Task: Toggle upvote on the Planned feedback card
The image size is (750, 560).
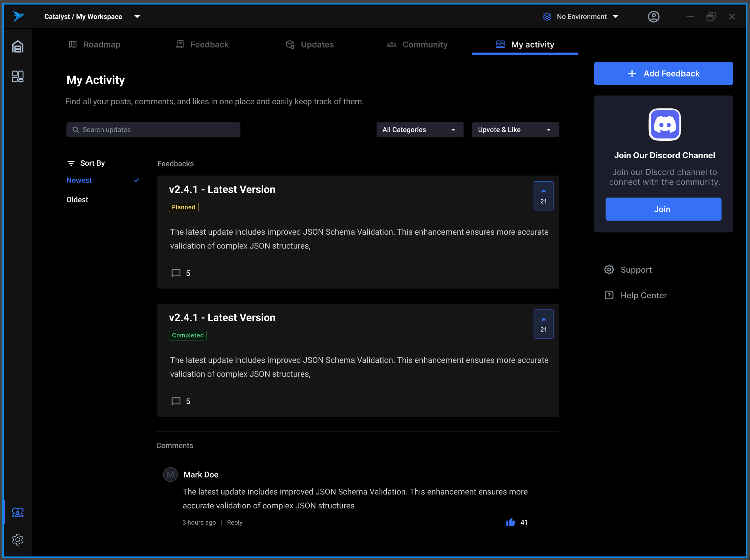Action: coord(543,196)
